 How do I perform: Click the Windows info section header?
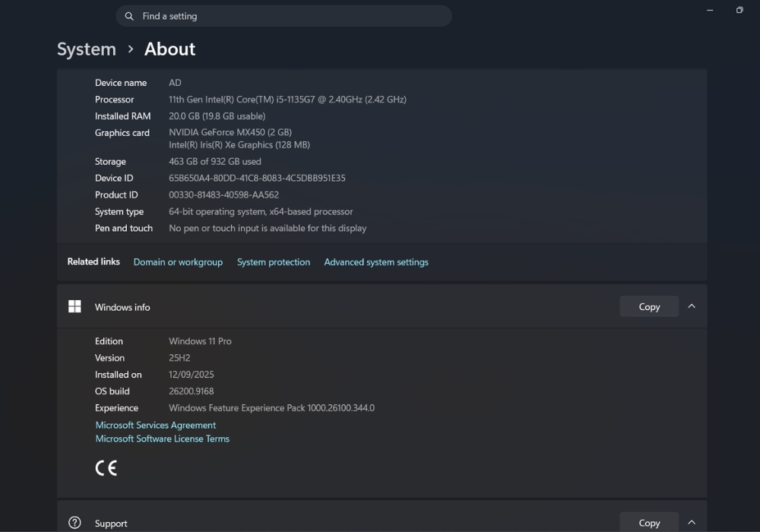382,306
